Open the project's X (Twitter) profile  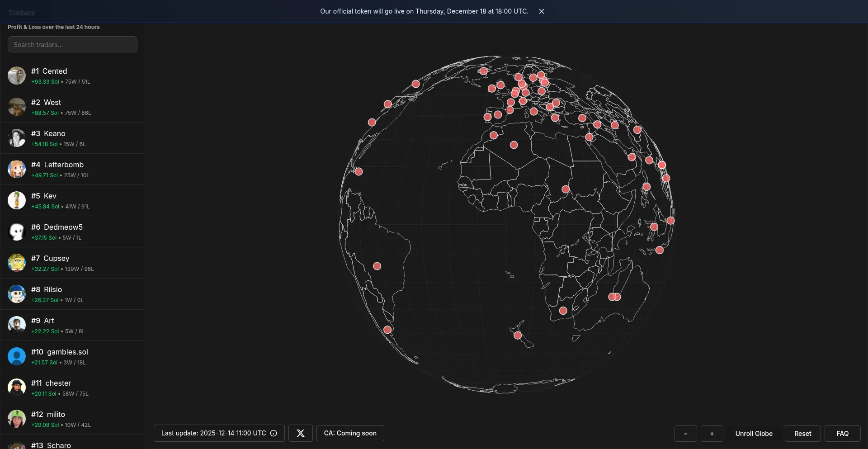(x=300, y=433)
